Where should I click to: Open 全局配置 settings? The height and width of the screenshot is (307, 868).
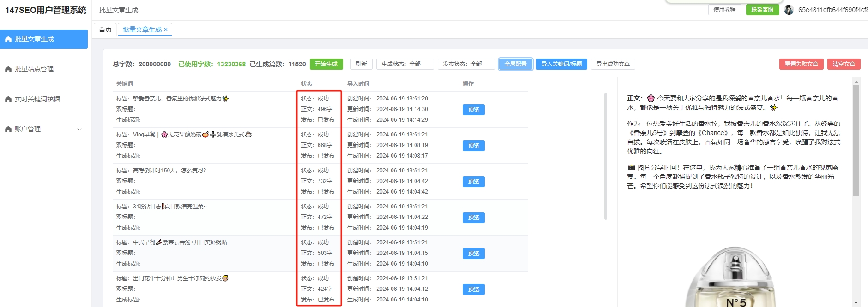click(516, 64)
